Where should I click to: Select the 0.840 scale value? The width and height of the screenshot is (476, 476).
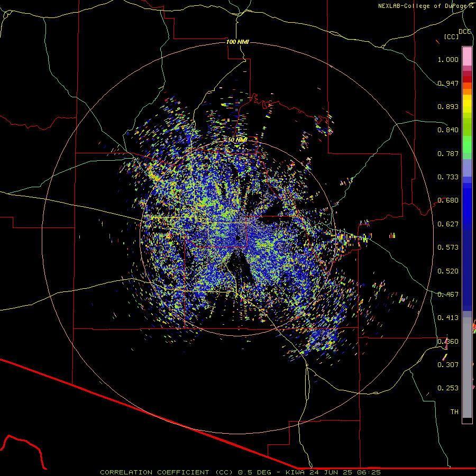(448, 130)
